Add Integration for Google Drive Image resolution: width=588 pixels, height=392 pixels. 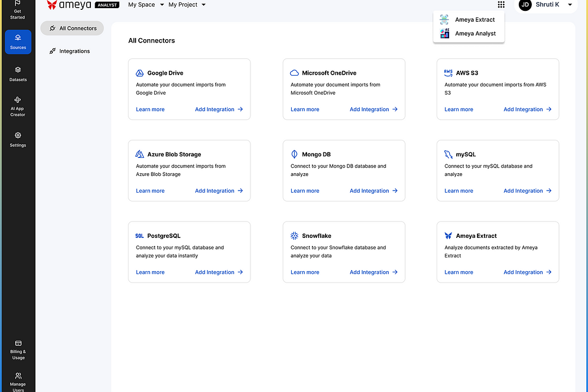coord(219,109)
